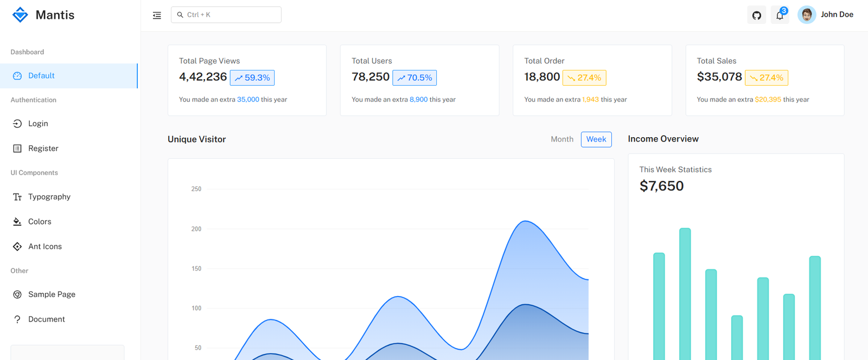Click the notification count badge showing 3
This screenshot has width=868, height=360.
784,10
